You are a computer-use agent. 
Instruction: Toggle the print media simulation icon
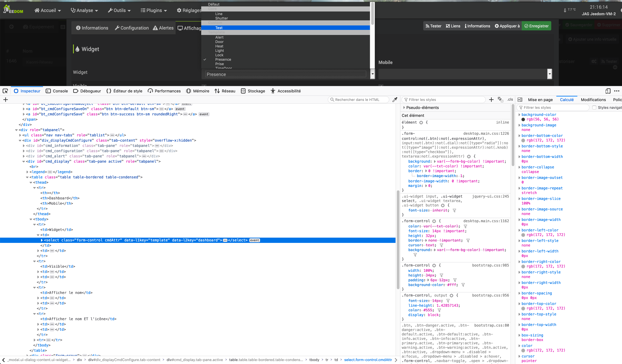(501, 100)
